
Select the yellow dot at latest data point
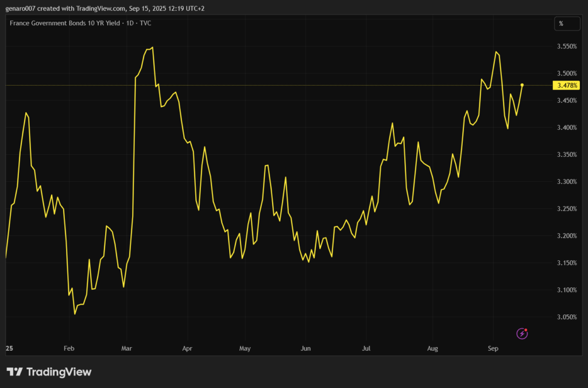click(522, 85)
